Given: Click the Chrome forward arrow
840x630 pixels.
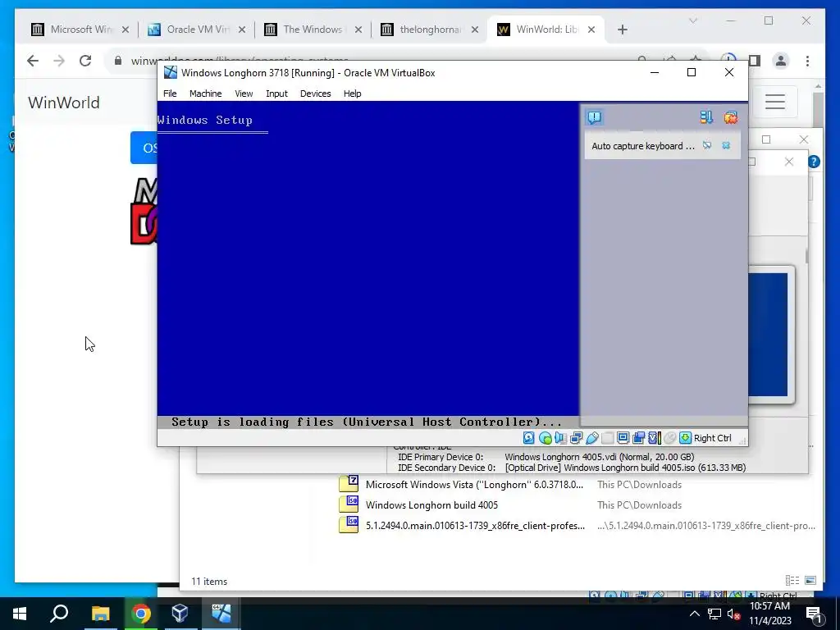Looking at the screenshot, I should pyautogui.click(x=59, y=61).
